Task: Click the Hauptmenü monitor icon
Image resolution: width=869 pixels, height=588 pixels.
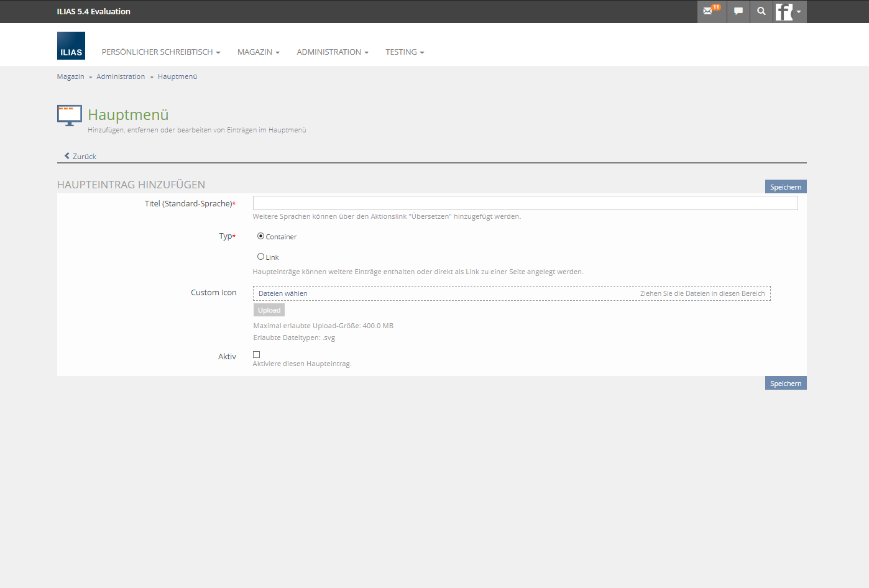Action: pos(70,116)
